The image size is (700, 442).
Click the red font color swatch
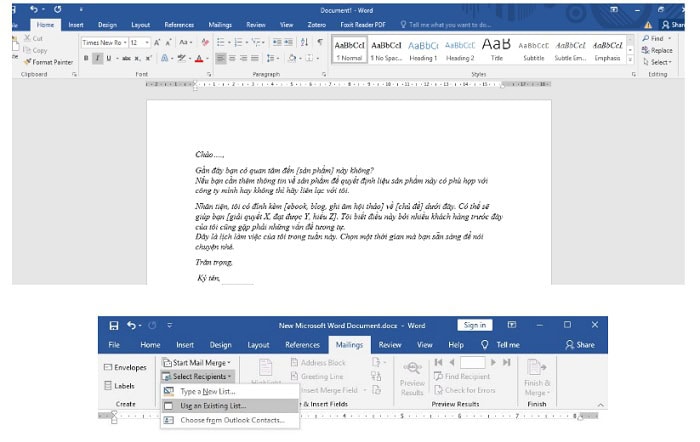tap(198, 59)
